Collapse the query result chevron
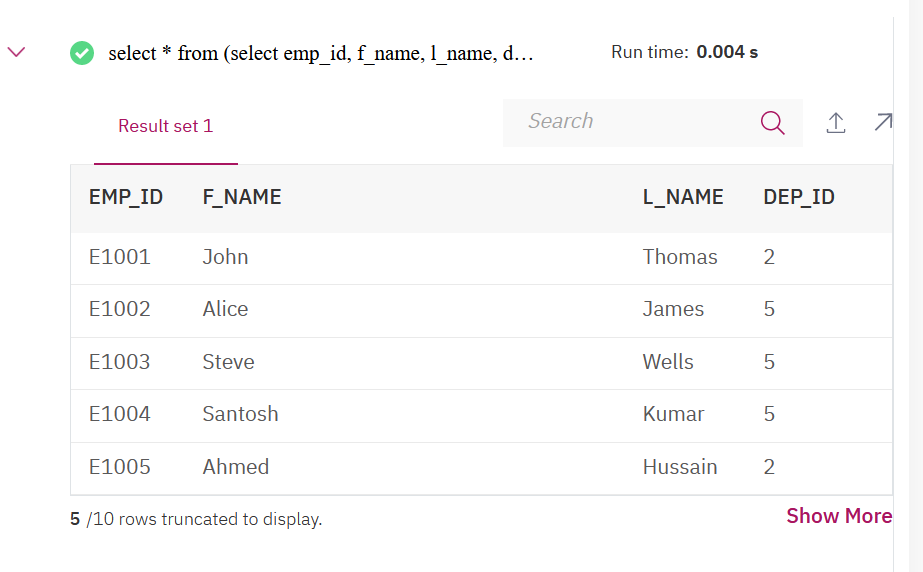 (16, 52)
